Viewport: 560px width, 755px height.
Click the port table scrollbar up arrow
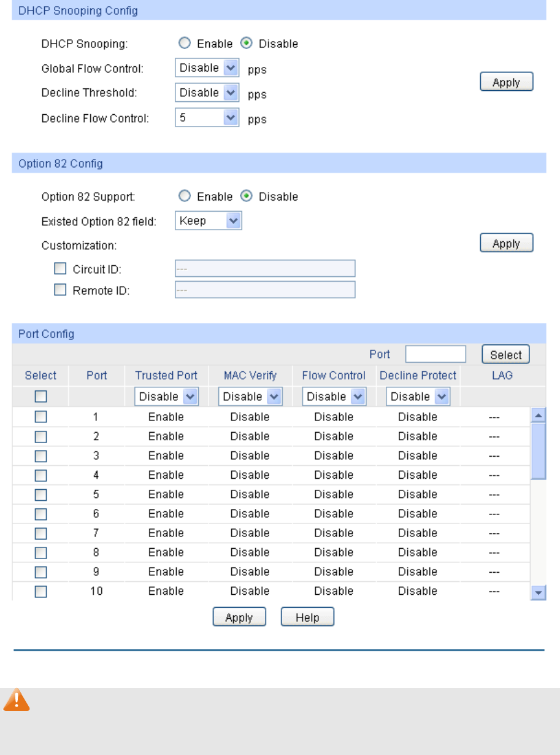[539, 416]
